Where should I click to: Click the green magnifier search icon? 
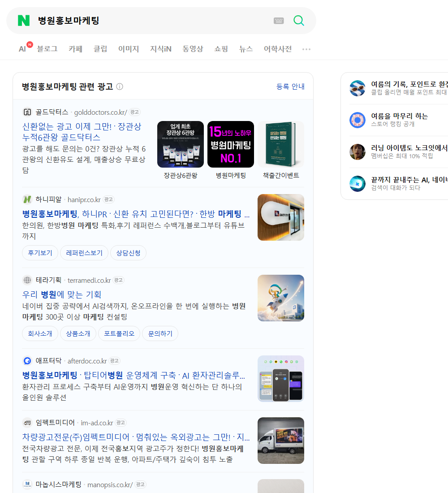(299, 21)
